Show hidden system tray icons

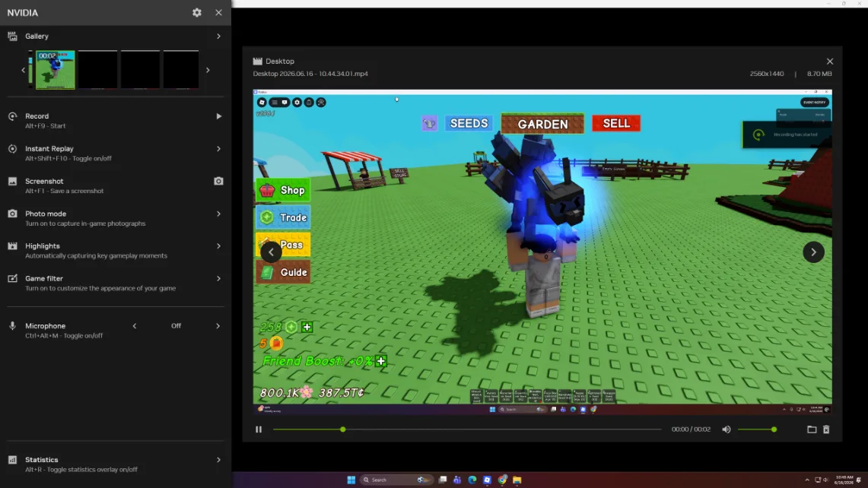tap(807, 480)
